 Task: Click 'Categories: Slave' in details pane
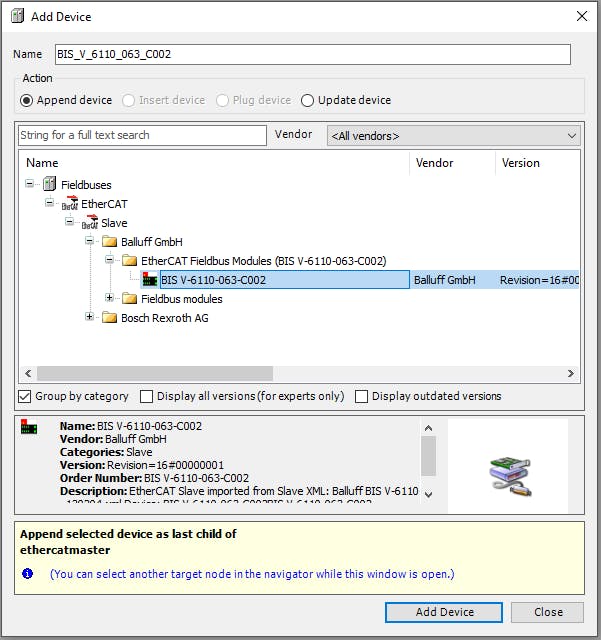[106, 452]
